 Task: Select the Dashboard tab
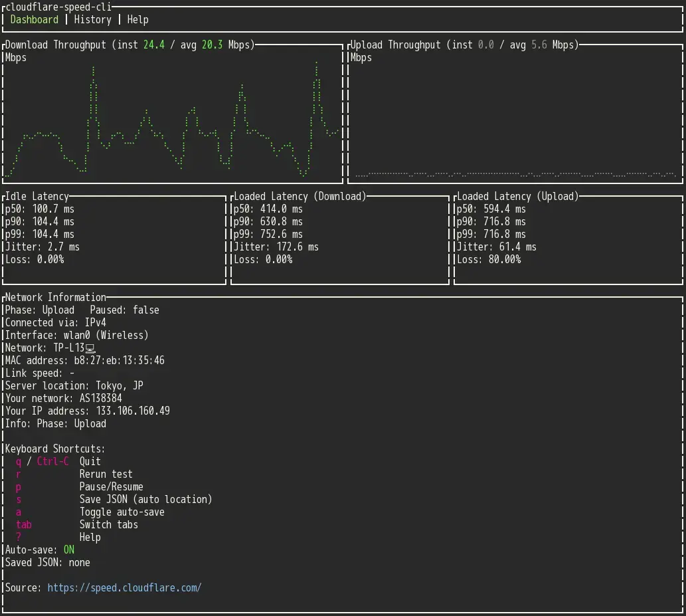point(34,19)
